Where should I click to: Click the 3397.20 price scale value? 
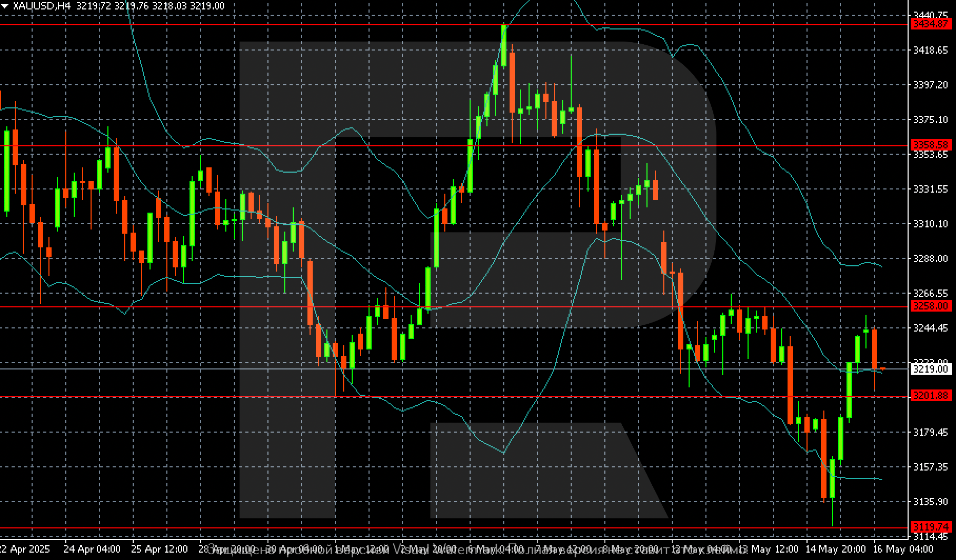click(930, 85)
